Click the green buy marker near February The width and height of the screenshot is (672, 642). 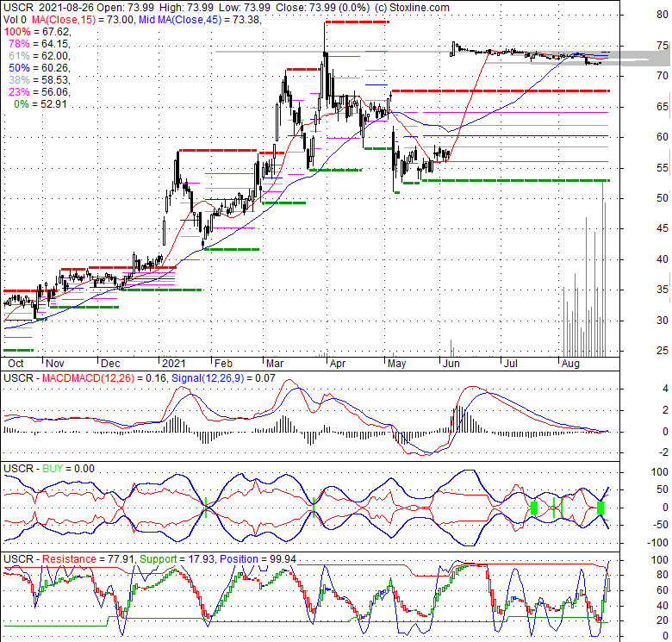[206, 508]
